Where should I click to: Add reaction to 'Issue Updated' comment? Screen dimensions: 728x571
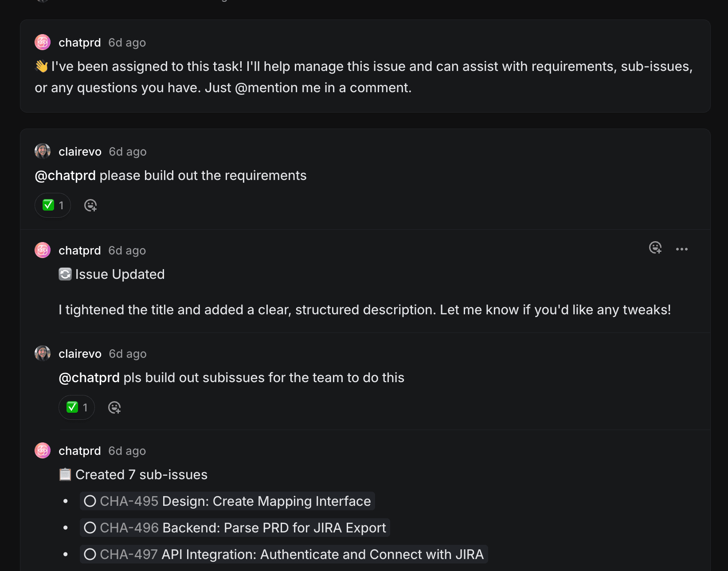pos(655,248)
